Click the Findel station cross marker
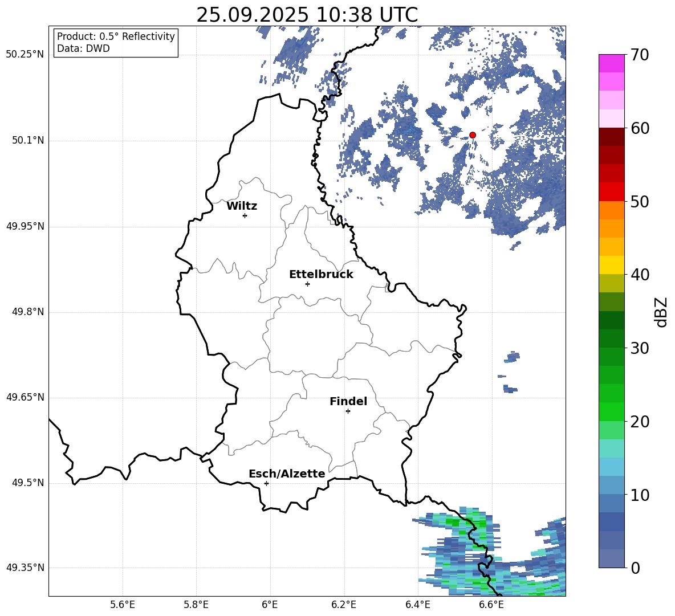Viewport: 675px width, 616px height. coord(348,411)
